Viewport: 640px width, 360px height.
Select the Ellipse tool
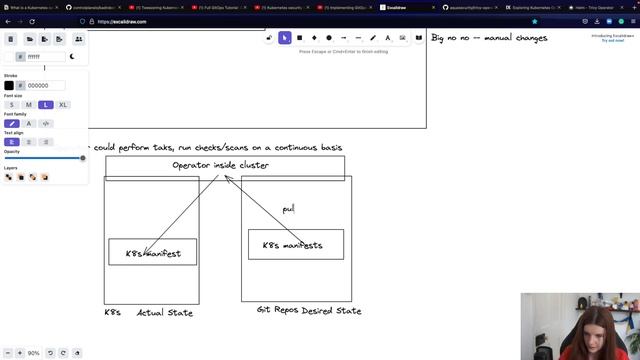[x=329, y=38]
